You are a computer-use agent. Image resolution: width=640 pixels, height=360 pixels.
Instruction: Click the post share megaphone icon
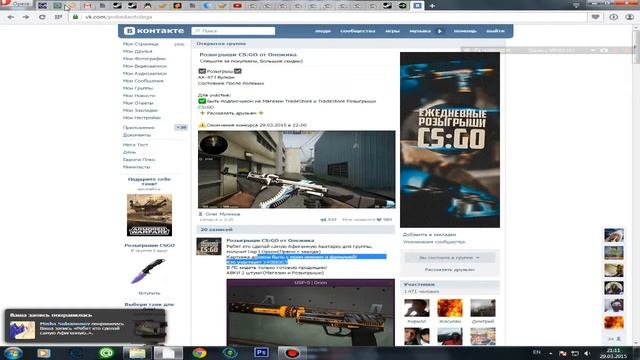(323, 220)
